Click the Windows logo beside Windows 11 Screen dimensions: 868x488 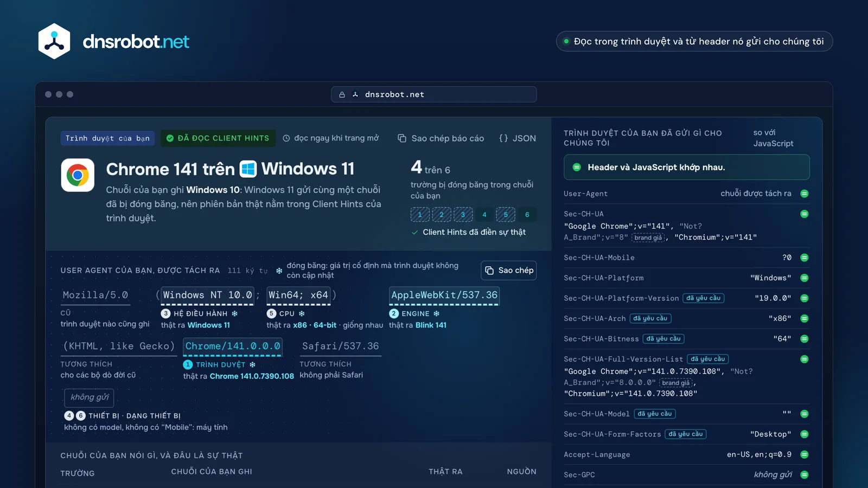pyautogui.click(x=248, y=169)
